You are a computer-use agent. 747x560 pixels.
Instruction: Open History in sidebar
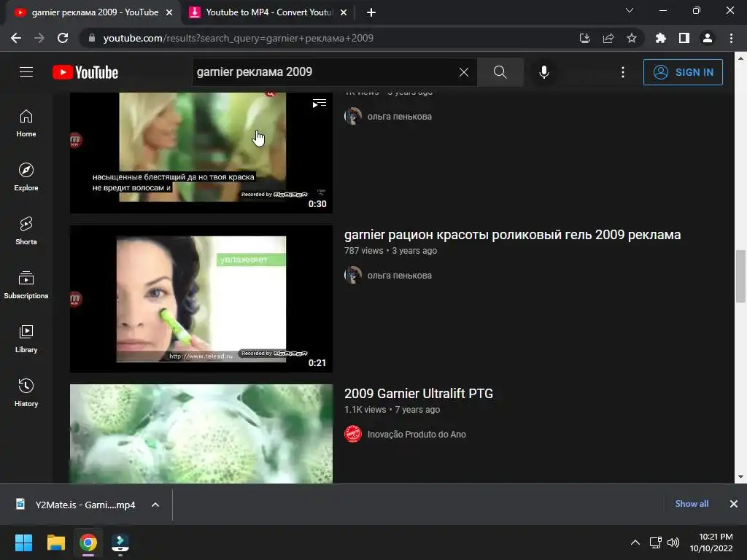click(26, 393)
